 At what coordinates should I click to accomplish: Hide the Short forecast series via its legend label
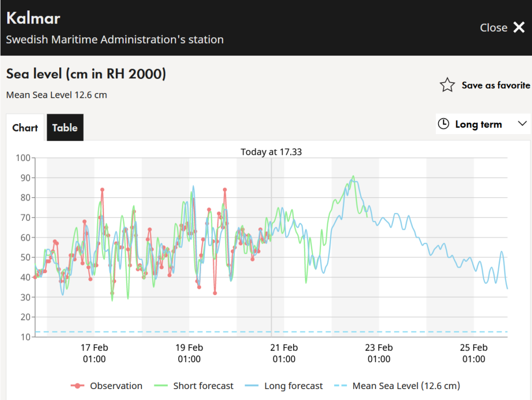203,386
